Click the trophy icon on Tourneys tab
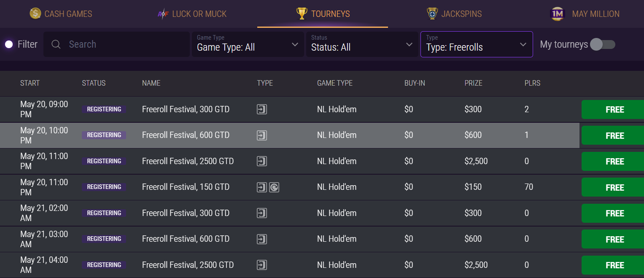 302,13
